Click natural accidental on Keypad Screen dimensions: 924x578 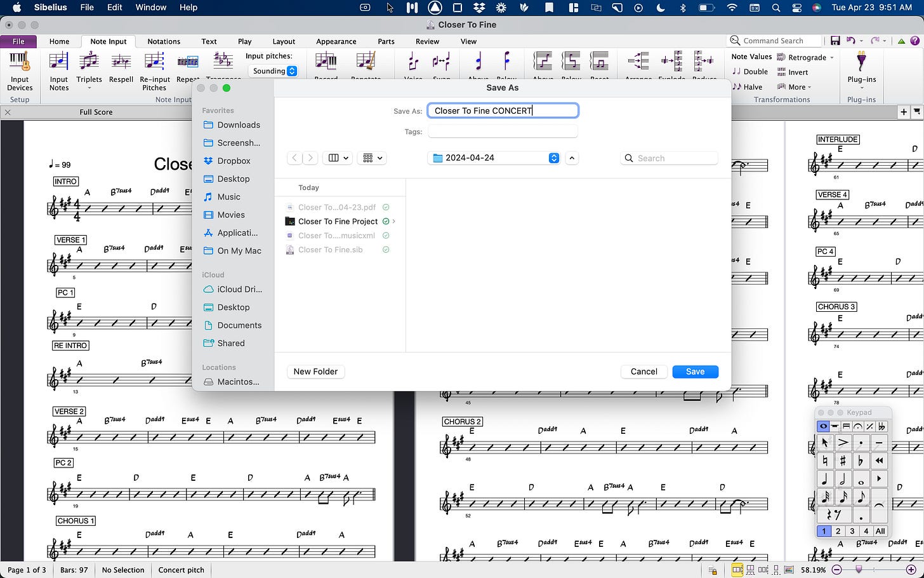tap(824, 460)
